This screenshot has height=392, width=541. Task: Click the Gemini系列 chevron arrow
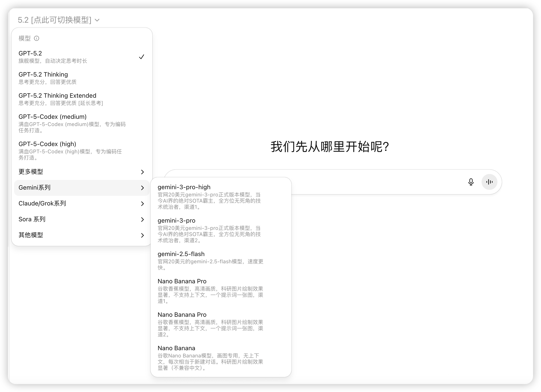tap(142, 188)
